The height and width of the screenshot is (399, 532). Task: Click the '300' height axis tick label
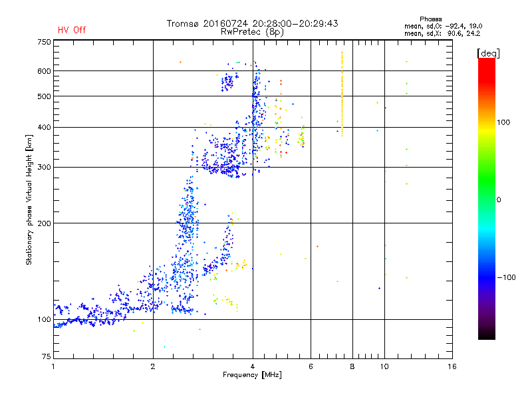coord(45,168)
